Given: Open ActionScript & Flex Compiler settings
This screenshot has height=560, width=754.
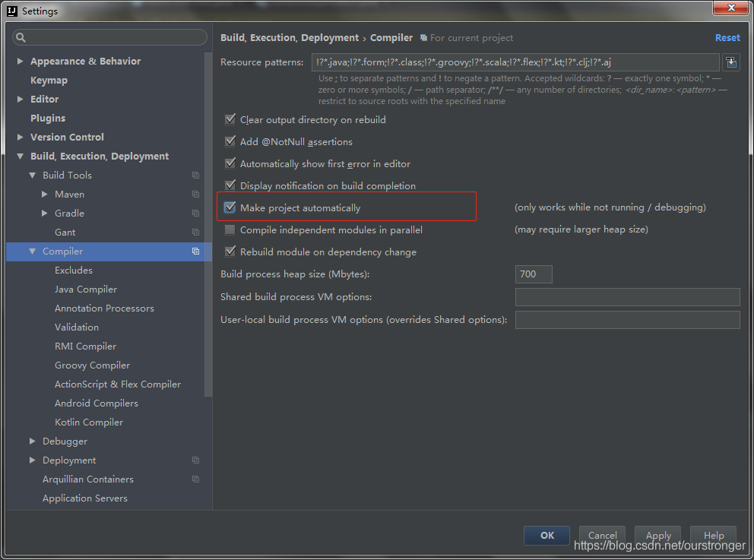Looking at the screenshot, I should (118, 384).
